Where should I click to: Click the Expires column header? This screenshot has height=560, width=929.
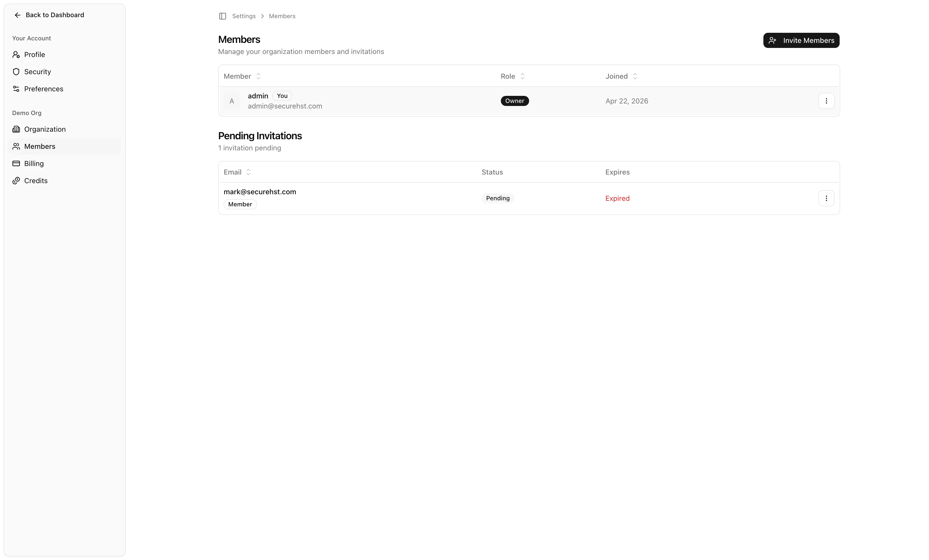[617, 172]
